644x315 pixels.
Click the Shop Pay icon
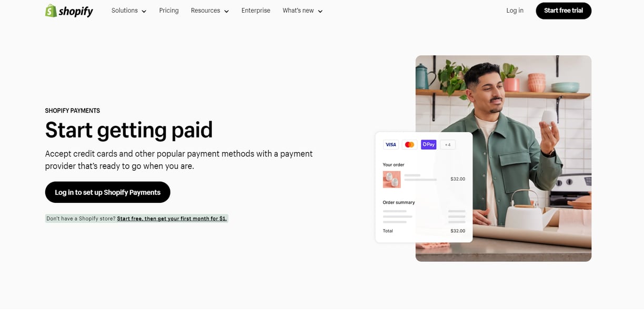[x=429, y=144]
